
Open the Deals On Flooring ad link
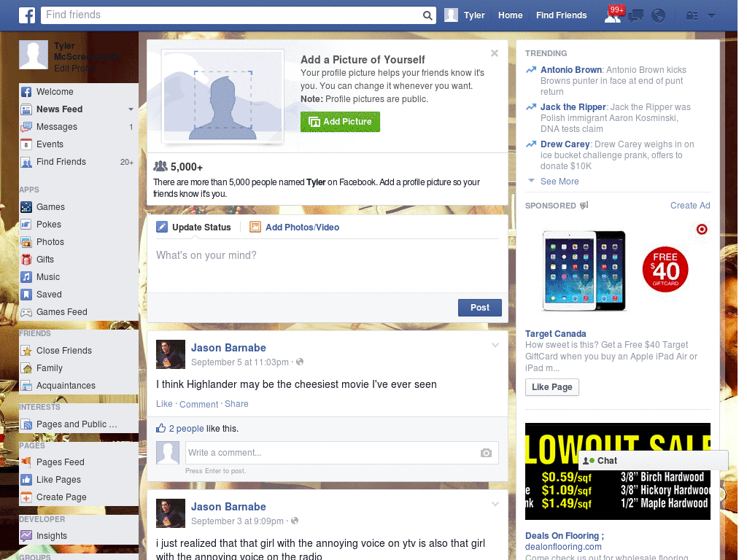tap(564, 536)
